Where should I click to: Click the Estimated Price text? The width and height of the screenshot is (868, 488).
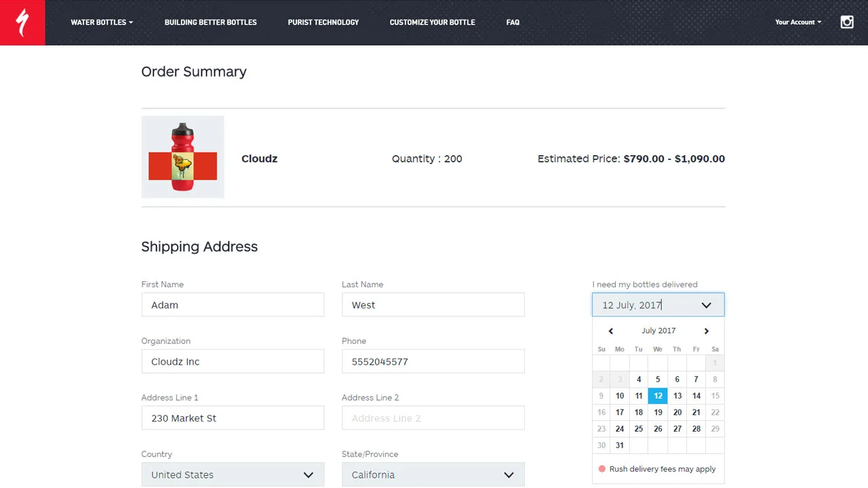(x=631, y=159)
